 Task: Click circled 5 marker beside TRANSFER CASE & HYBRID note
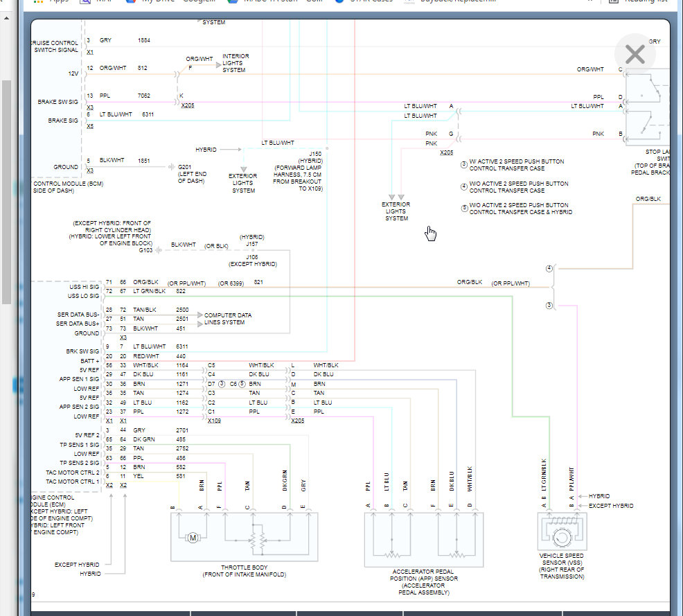click(464, 209)
